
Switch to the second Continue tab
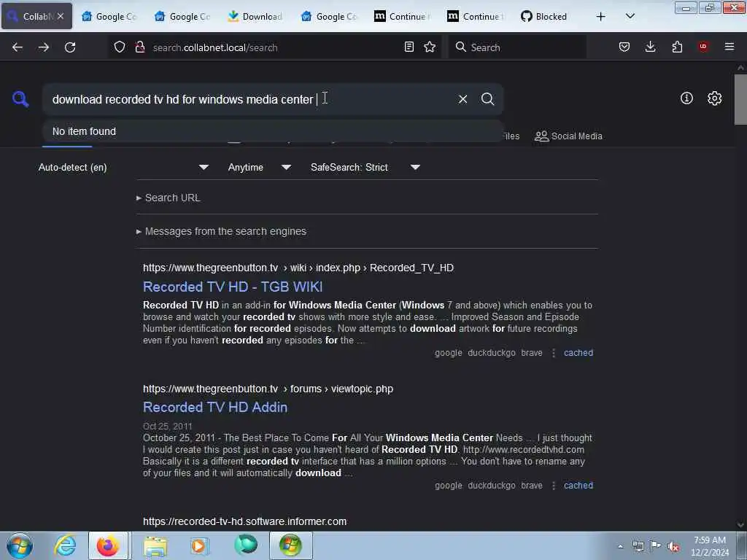tap(476, 17)
